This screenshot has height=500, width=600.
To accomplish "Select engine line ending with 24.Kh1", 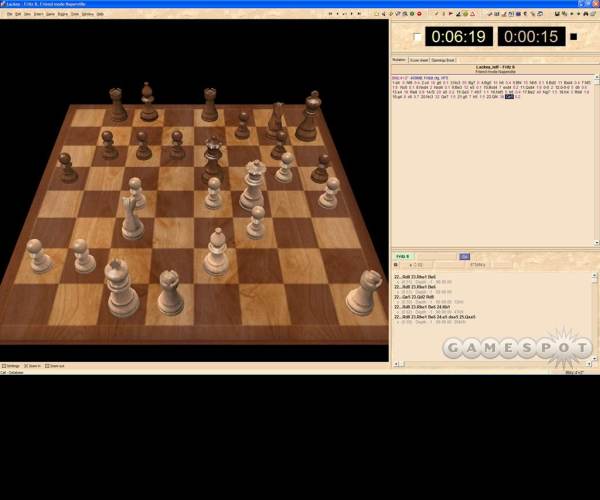I will click(422, 307).
